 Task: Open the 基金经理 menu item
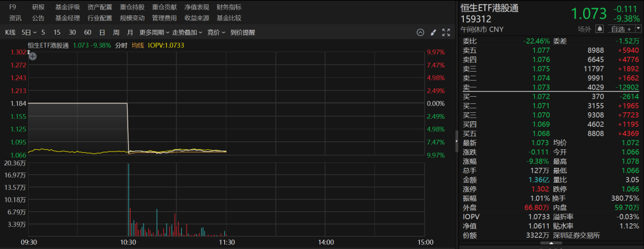pyautogui.click(x=67, y=18)
